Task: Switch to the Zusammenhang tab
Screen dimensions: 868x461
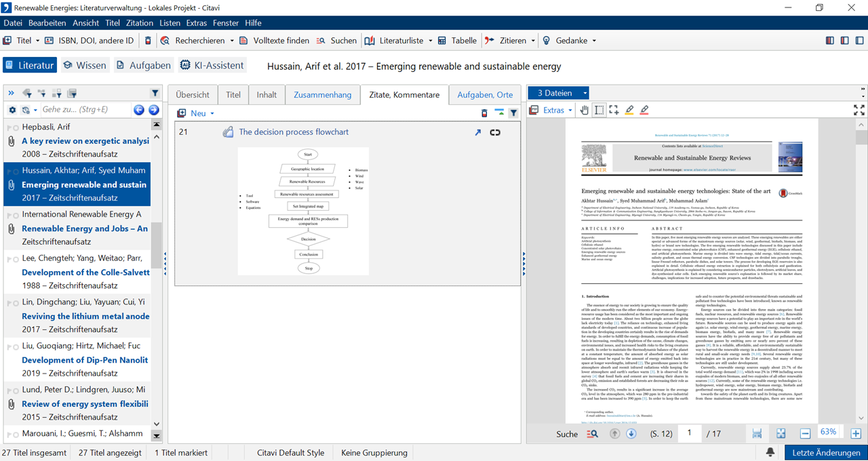Action: point(322,95)
